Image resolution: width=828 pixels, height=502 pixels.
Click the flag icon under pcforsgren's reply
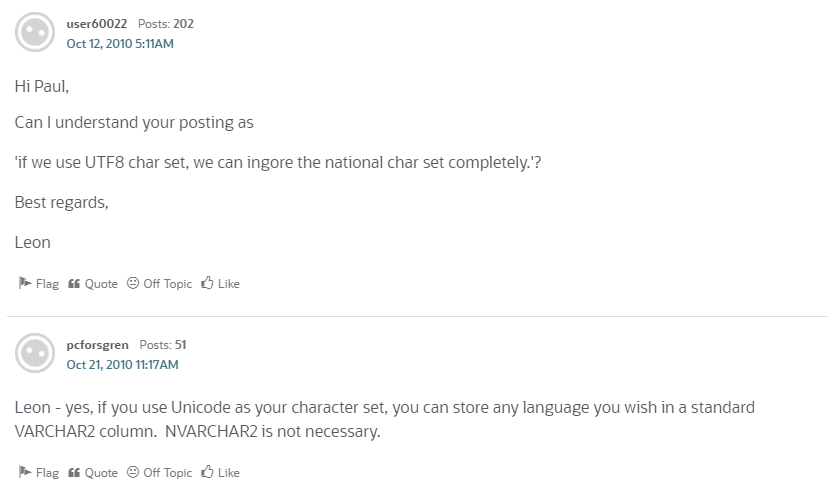click(25, 473)
